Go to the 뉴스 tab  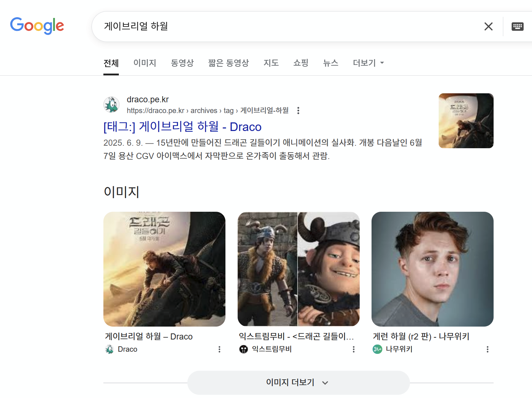tap(331, 63)
